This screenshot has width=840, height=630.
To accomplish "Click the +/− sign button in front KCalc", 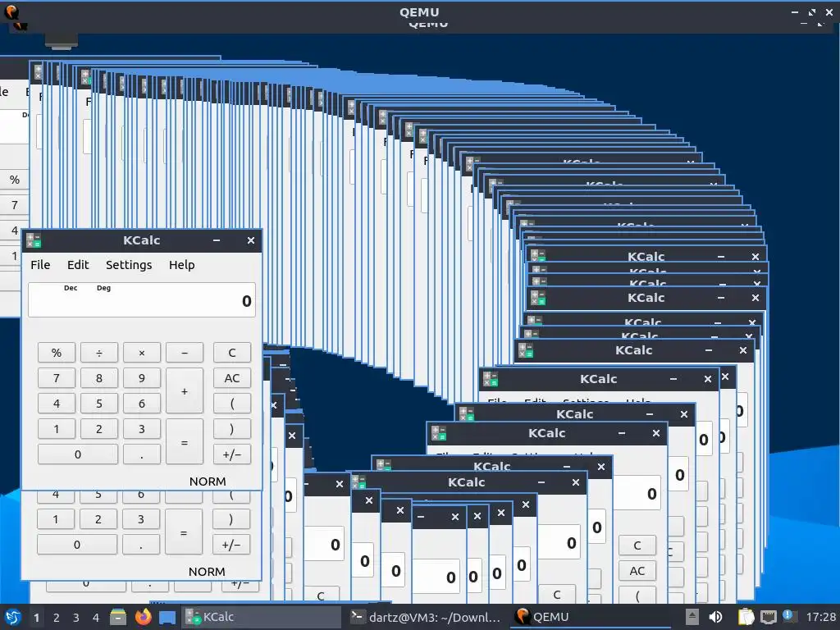I will point(232,454).
